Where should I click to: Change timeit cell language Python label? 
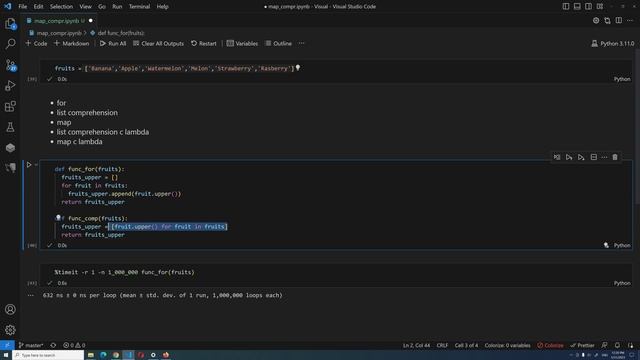pyautogui.click(x=622, y=283)
